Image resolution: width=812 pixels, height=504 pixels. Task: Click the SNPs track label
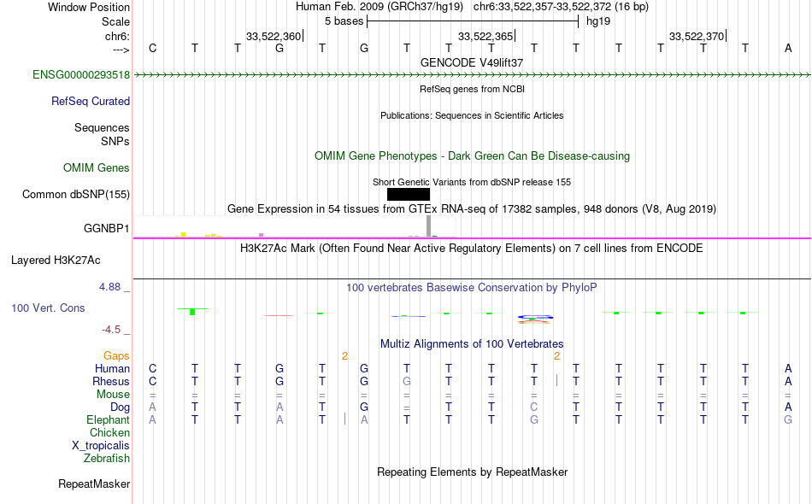point(115,141)
